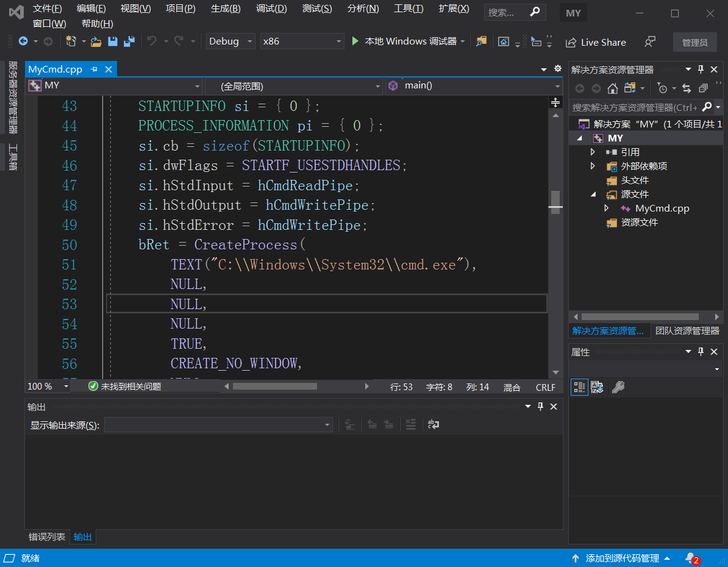Click the switch views icon in Solution Explorer

630,88
